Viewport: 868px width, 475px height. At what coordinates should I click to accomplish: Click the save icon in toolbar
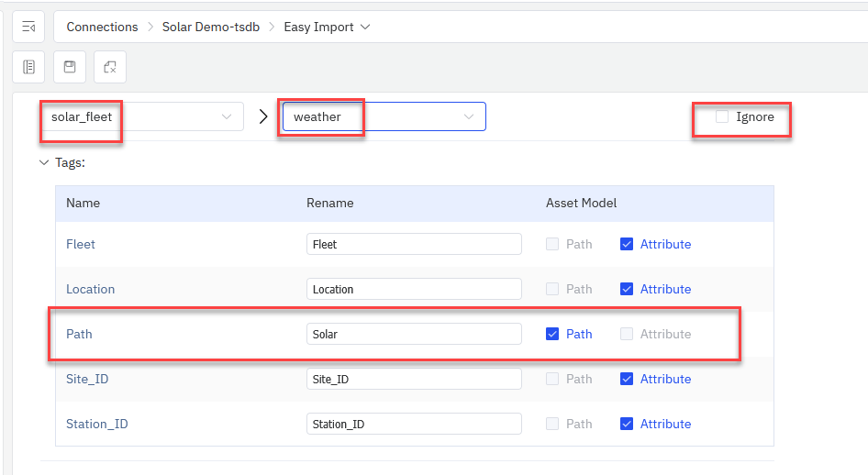point(69,67)
